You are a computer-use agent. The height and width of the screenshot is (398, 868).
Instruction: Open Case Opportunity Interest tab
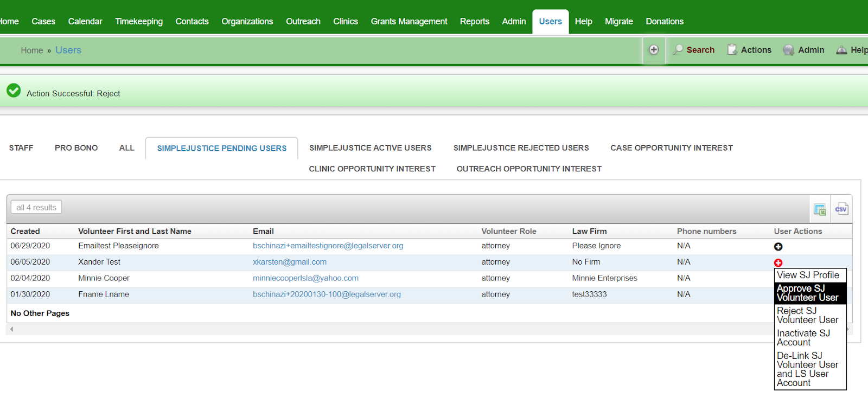point(672,147)
